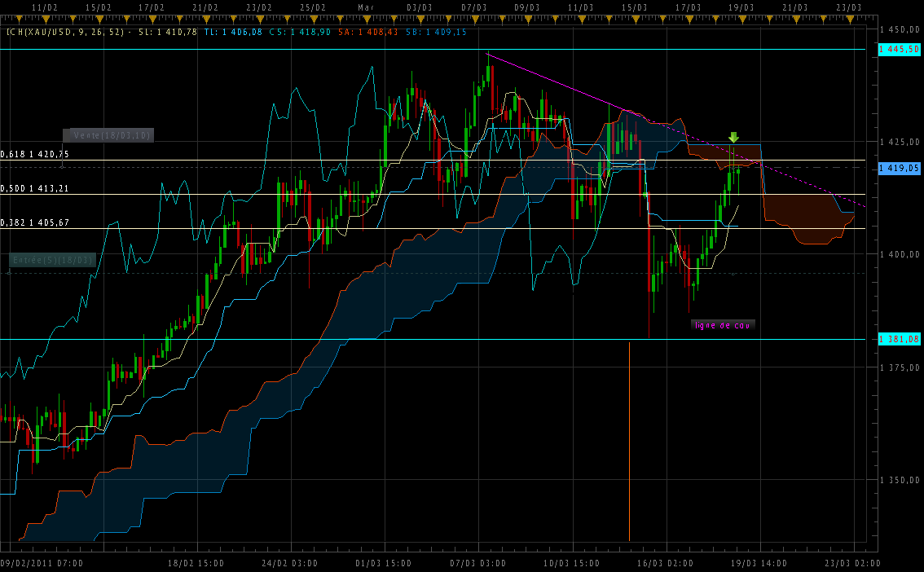Select the 1 381,08 cyan price tag
The image size is (924, 572).
(x=899, y=339)
